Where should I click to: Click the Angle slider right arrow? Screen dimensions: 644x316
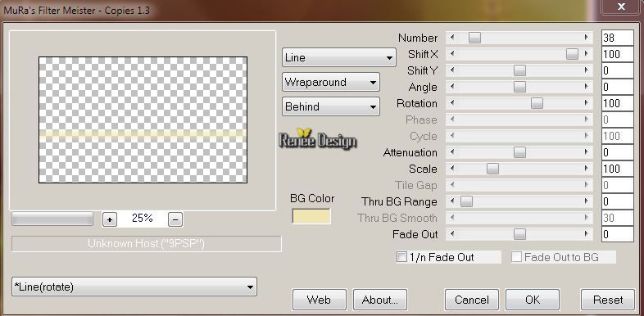[587, 87]
